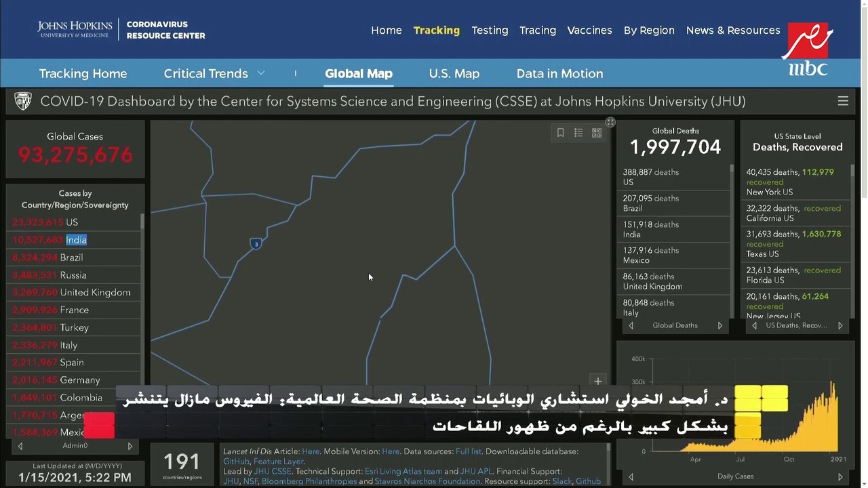Open the Bloomberg Philanthropies link
Image resolution: width=868 pixels, height=488 pixels.
pos(309,481)
